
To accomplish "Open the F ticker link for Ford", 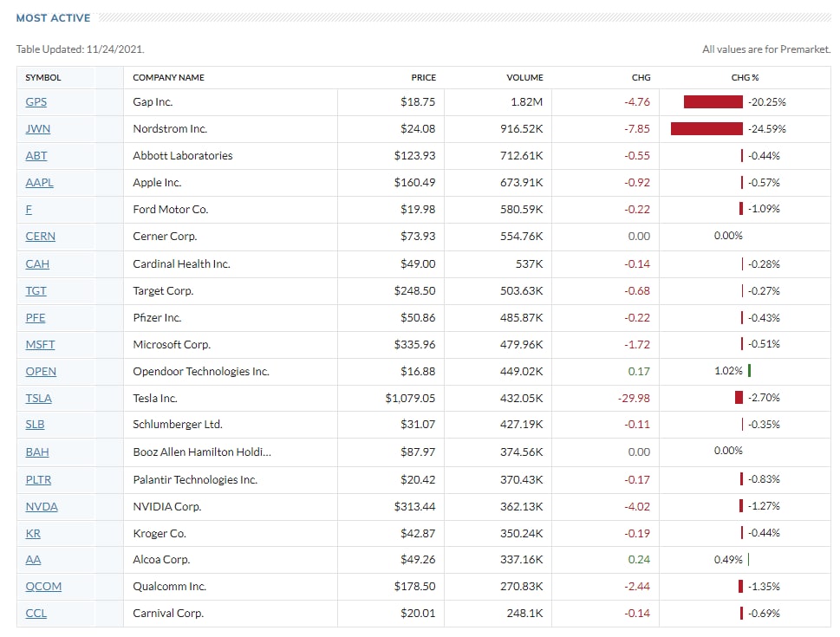I will [29, 209].
